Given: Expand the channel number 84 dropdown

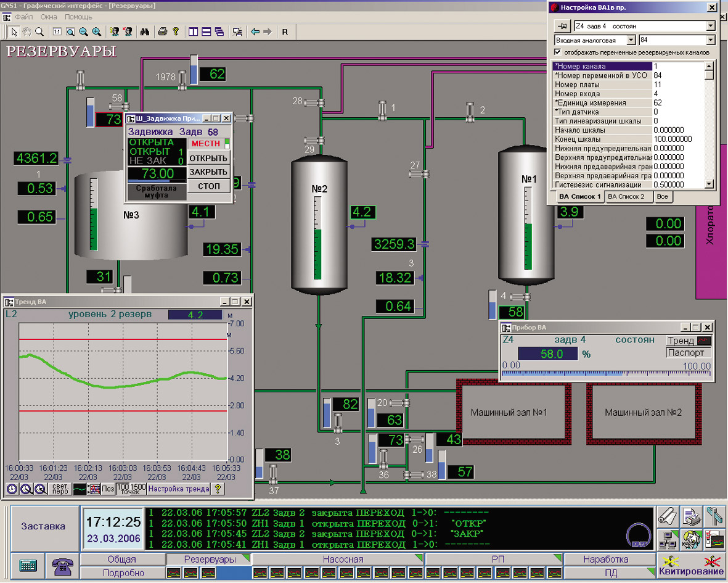Looking at the screenshot, I should click(x=710, y=40).
